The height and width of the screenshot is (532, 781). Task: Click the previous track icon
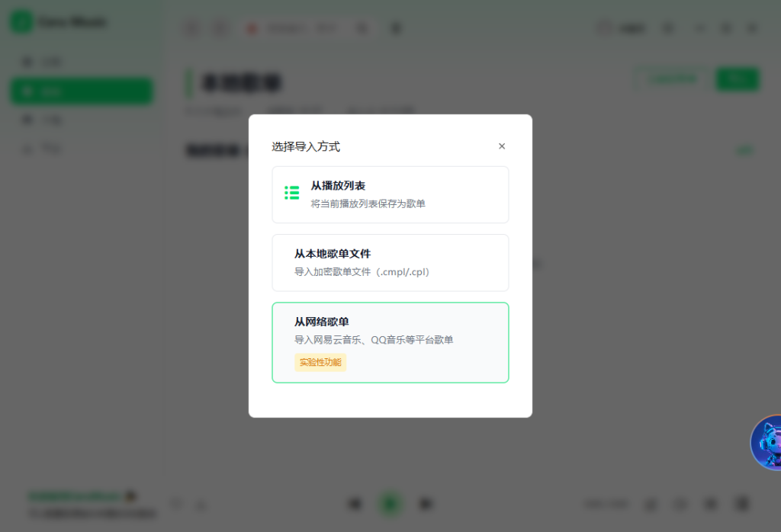point(355,504)
